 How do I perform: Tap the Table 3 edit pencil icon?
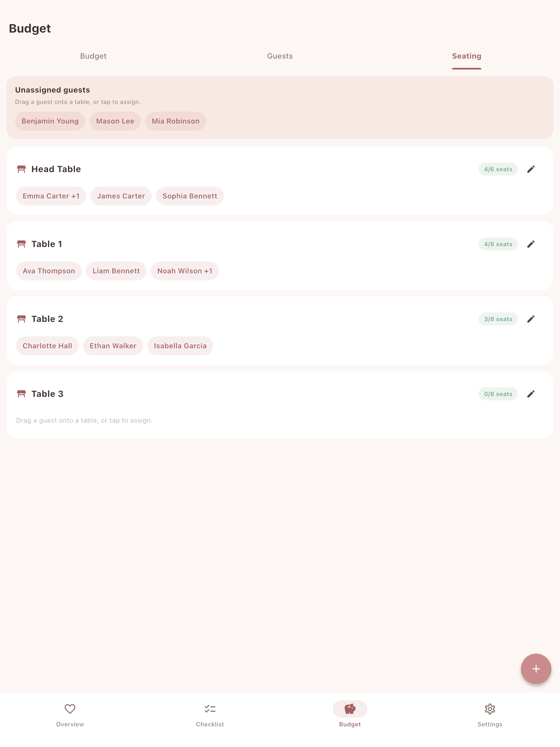point(531,394)
